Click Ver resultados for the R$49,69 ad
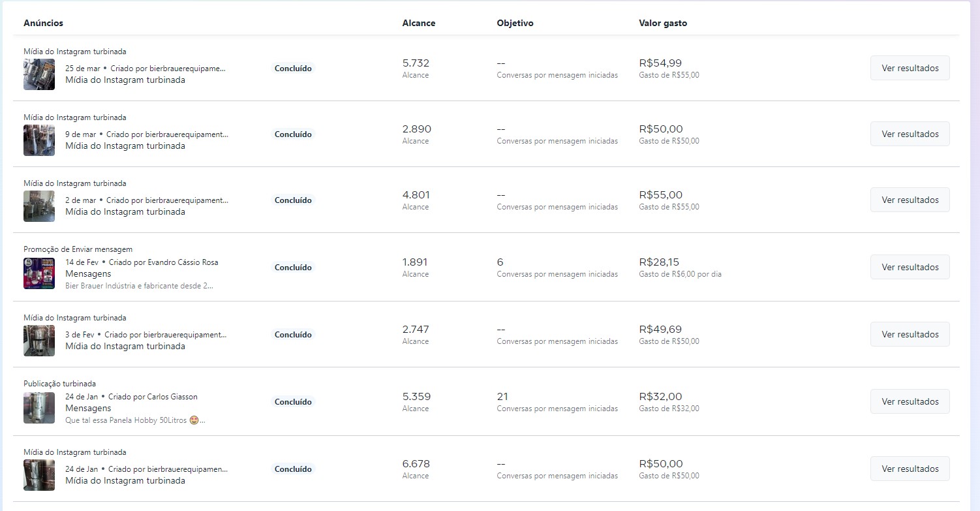 tap(910, 334)
